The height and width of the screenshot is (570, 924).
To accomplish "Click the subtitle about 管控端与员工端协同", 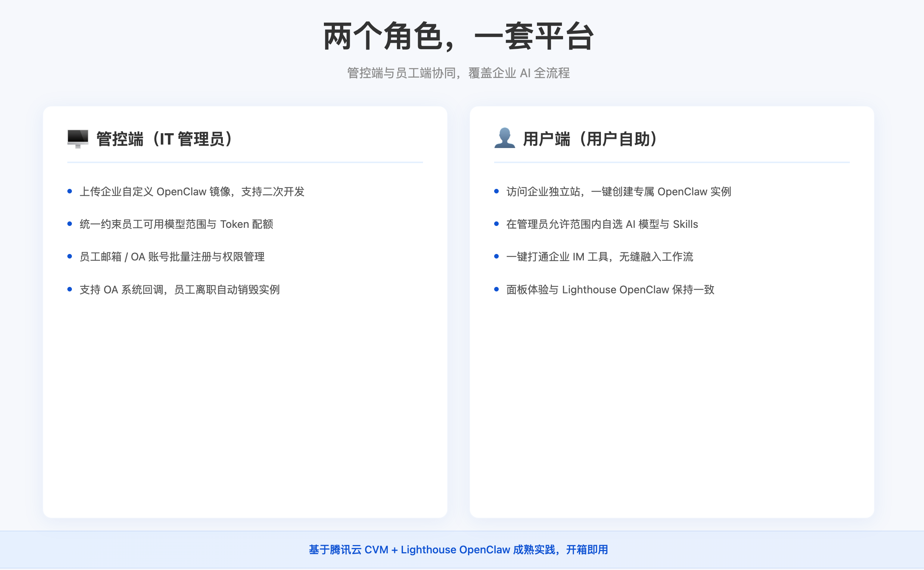I will [458, 73].
